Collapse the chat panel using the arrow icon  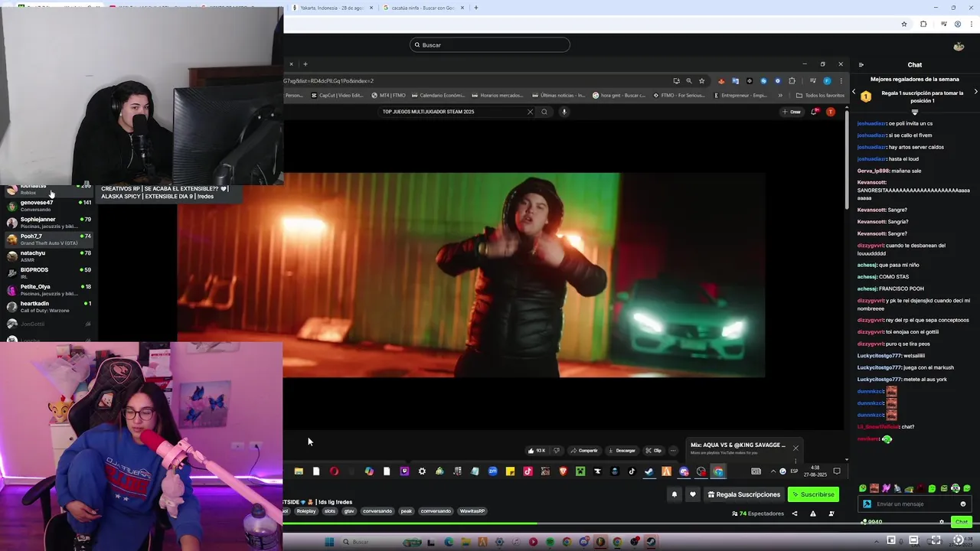point(861,65)
